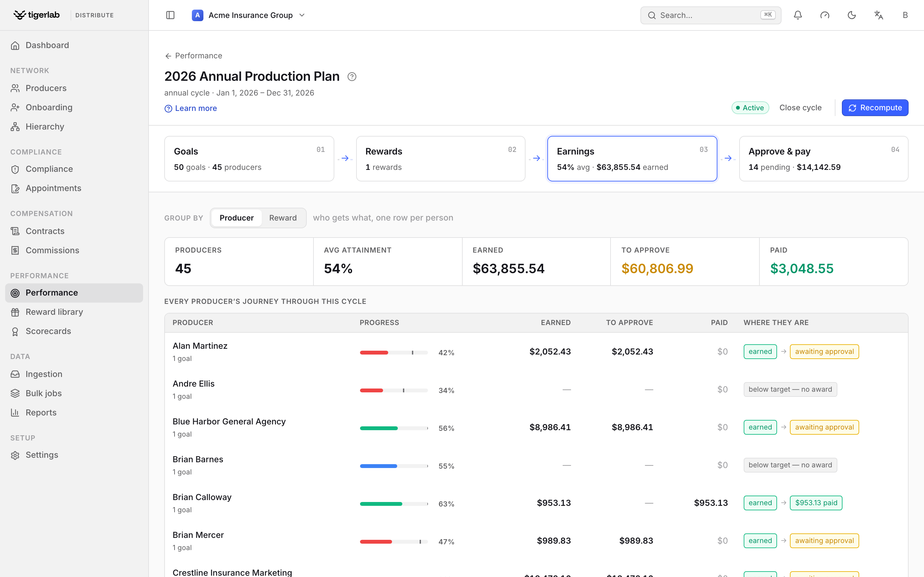This screenshot has width=924, height=577.
Task: Click the tigerlab logo
Action: 37,15
